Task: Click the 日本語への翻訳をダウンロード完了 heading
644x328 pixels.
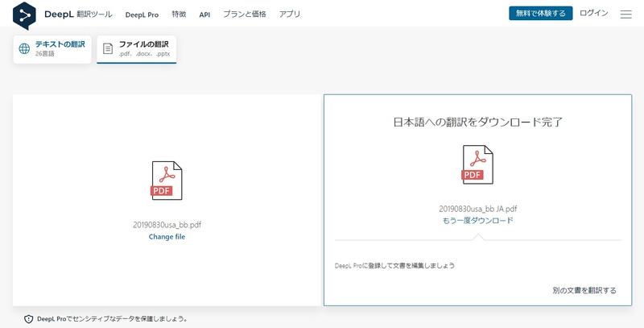Action: [477, 122]
